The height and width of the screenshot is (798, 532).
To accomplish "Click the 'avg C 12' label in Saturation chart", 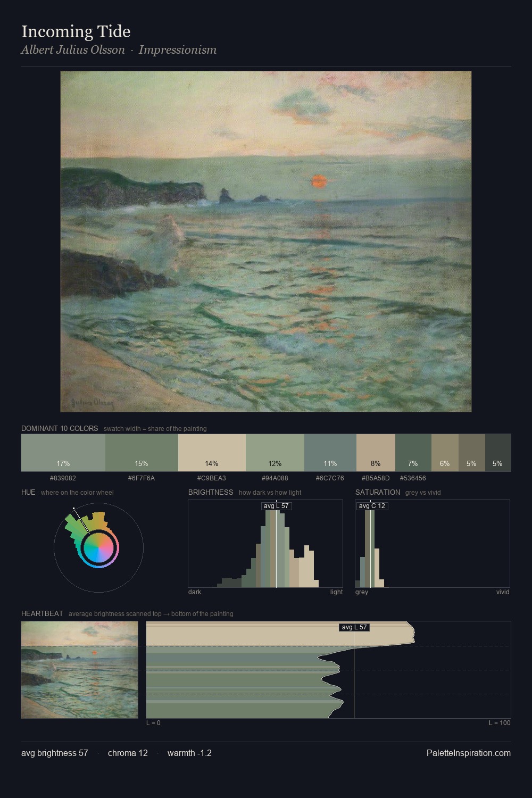I will coord(372,506).
